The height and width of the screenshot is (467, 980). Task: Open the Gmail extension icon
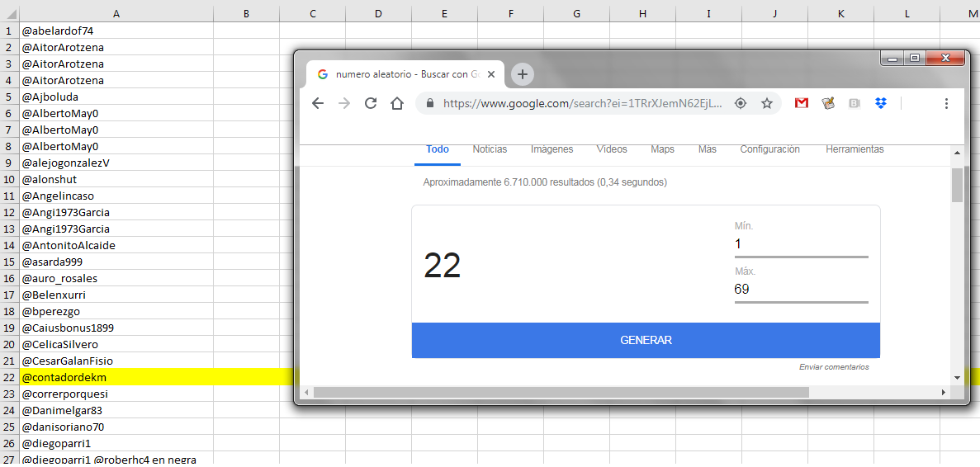click(x=801, y=104)
